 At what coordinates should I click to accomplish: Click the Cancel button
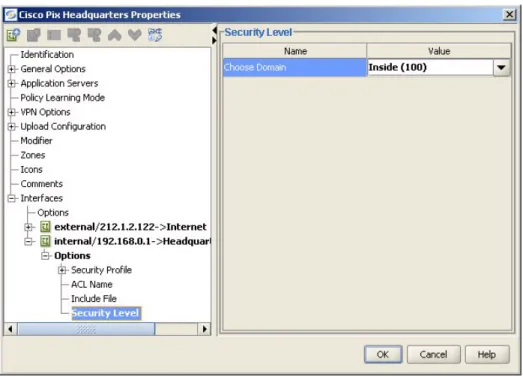[x=434, y=354]
